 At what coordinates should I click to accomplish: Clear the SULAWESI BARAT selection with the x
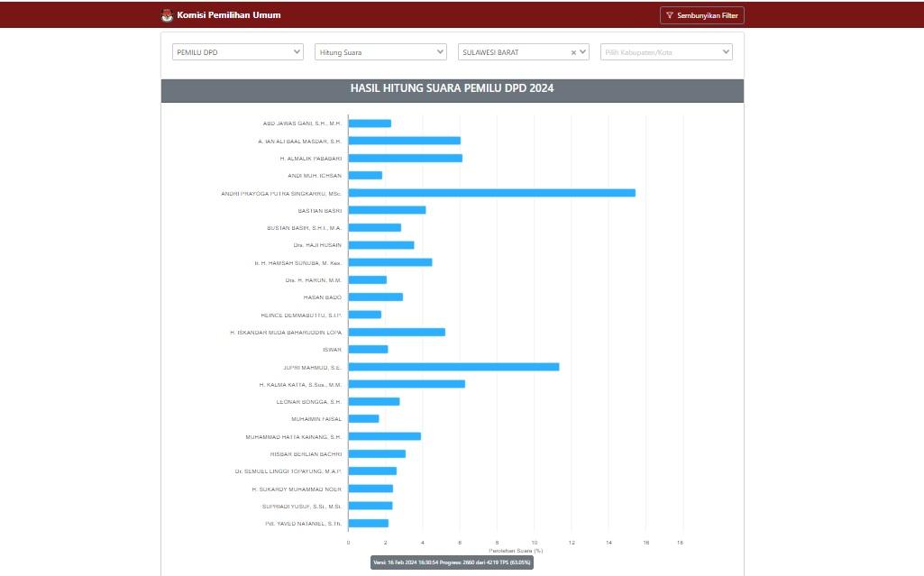tap(573, 52)
